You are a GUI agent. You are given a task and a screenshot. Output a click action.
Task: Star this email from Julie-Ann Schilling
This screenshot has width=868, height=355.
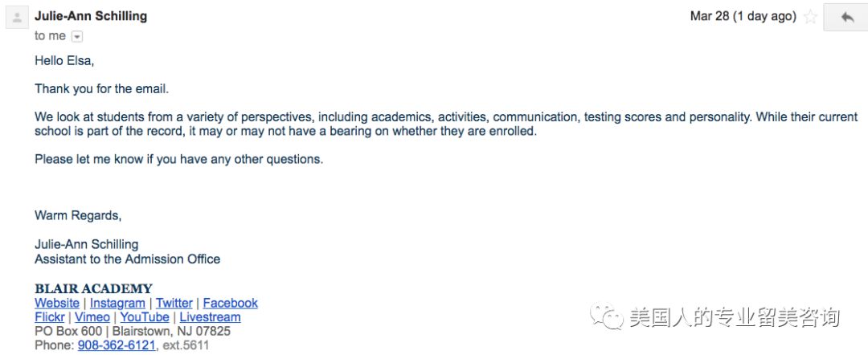(x=810, y=17)
